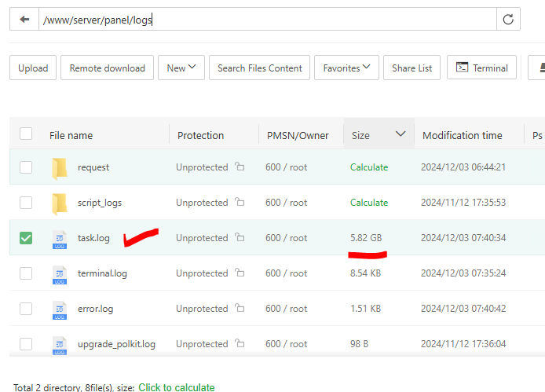Click the request folder icon

pyautogui.click(x=60, y=168)
